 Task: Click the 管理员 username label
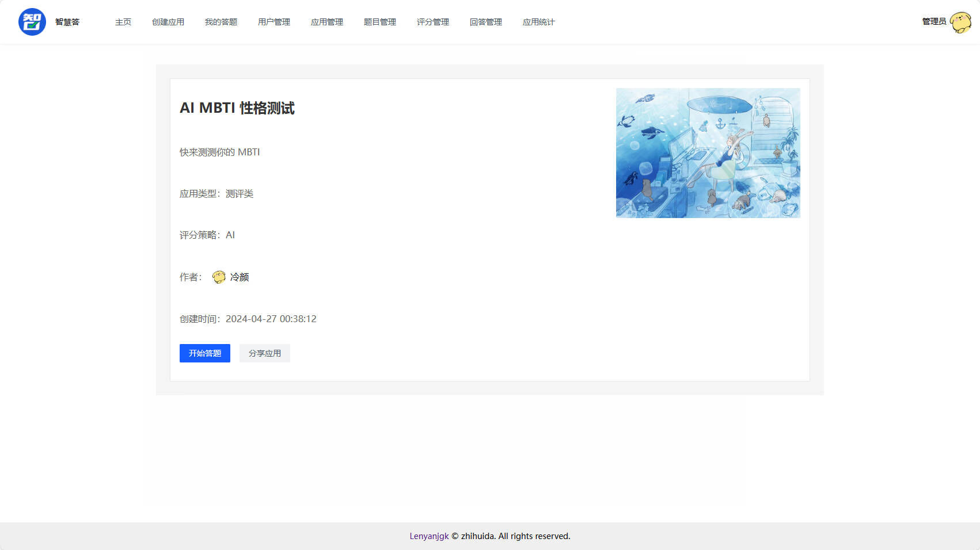934,21
